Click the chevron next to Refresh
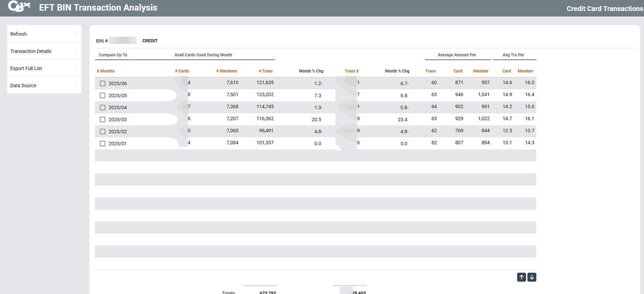 (76, 34)
